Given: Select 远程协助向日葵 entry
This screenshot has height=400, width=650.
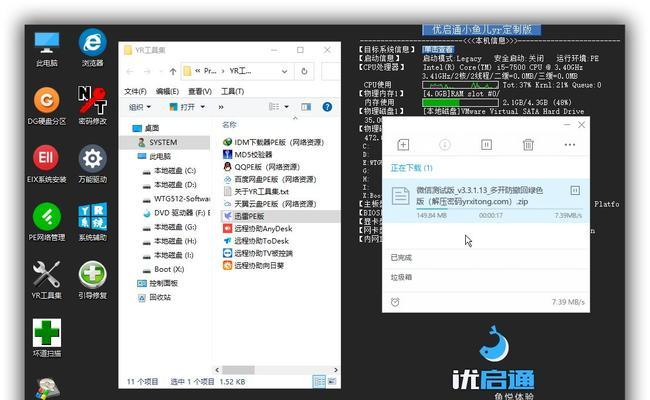Looking at the screenshot, I should coord(253,265).
